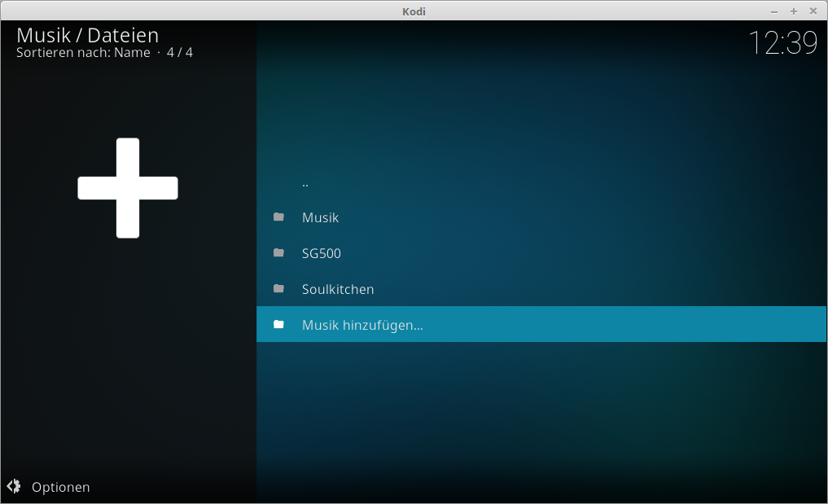Go to parent directory via '..' entry

(305, 182)
